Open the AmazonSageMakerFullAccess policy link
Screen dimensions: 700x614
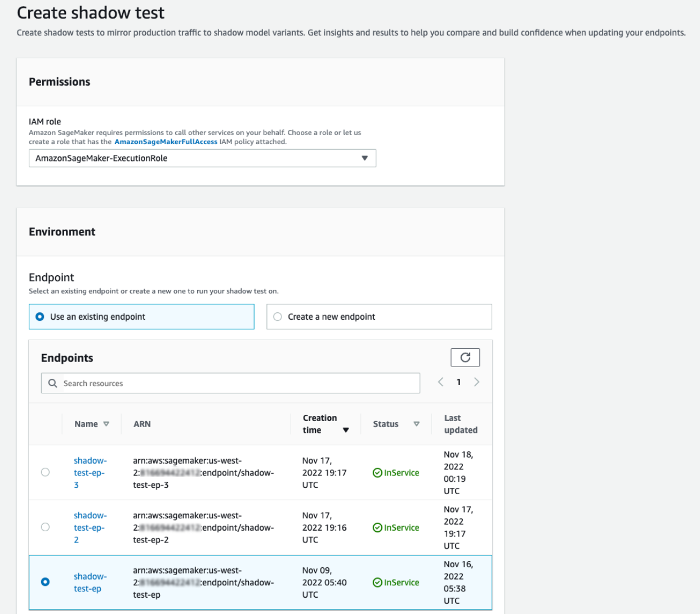(166, 142)
